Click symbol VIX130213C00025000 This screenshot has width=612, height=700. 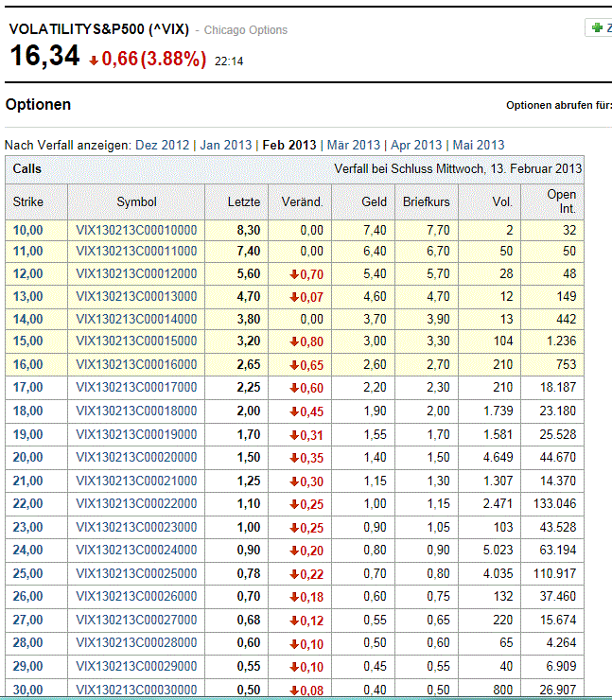tap(136, 574)
